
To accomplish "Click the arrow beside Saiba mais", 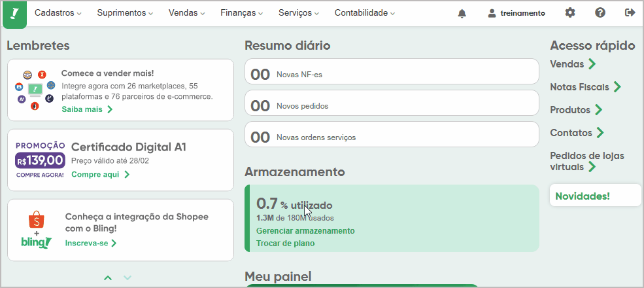I will tap(110, 109).
